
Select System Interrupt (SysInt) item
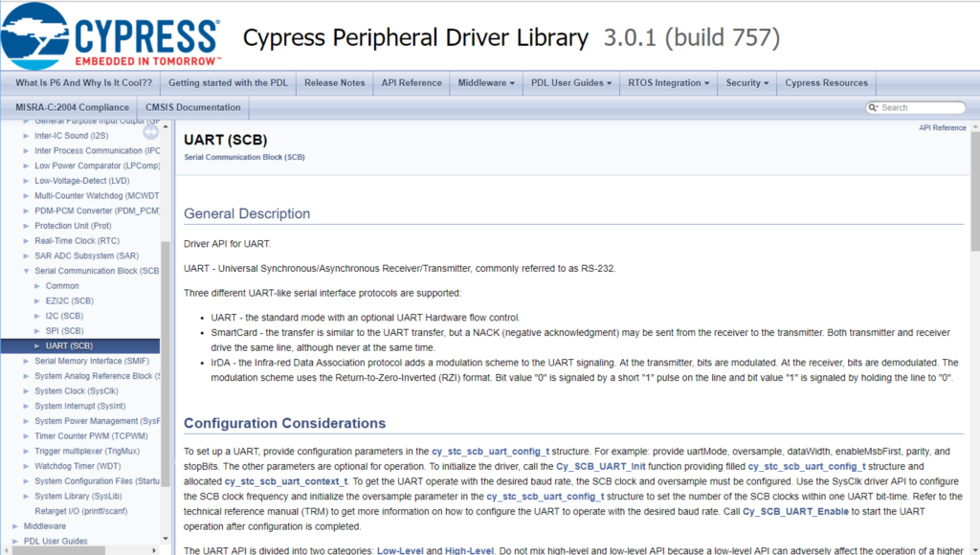[x=80, y=406]
